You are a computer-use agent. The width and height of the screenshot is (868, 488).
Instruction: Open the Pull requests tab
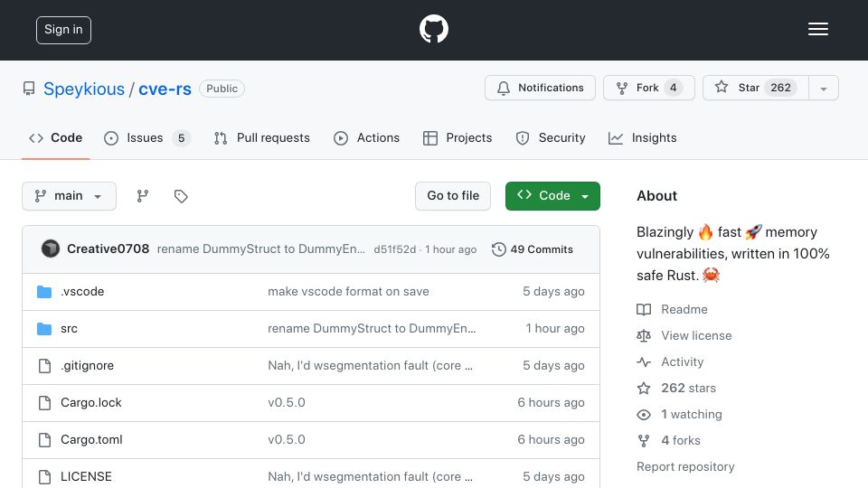(262, 137)
